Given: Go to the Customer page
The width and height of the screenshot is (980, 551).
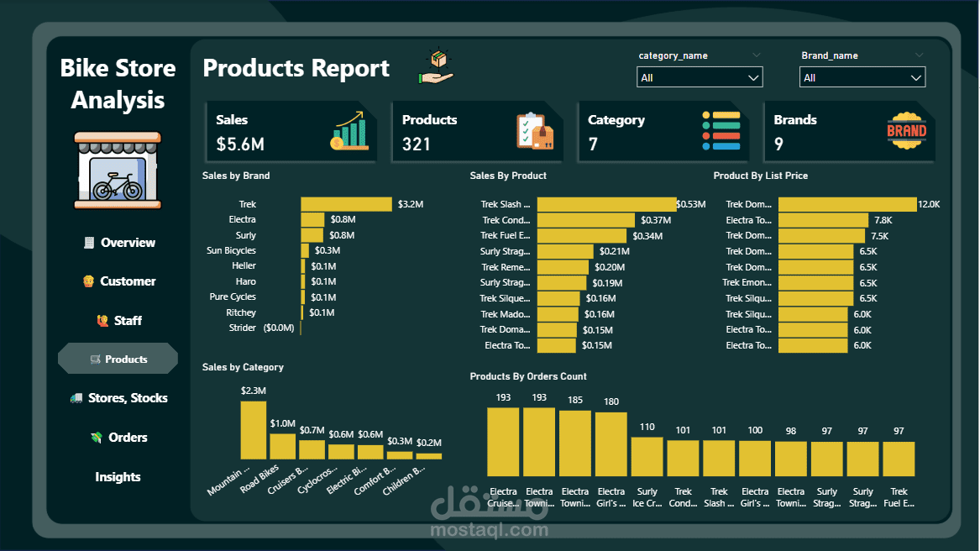Looking at the screenshot, I should (x=128, y=281).
